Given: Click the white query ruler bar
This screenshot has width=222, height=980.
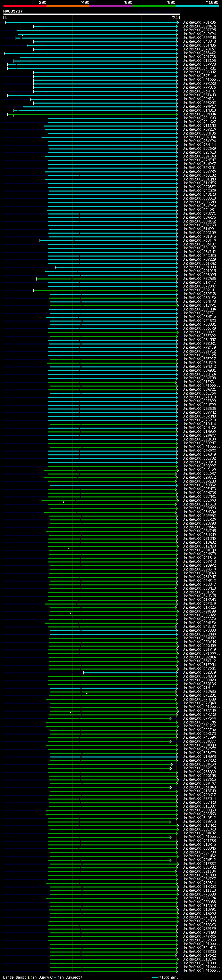Looking at the screenshot, I should point(92,14).
